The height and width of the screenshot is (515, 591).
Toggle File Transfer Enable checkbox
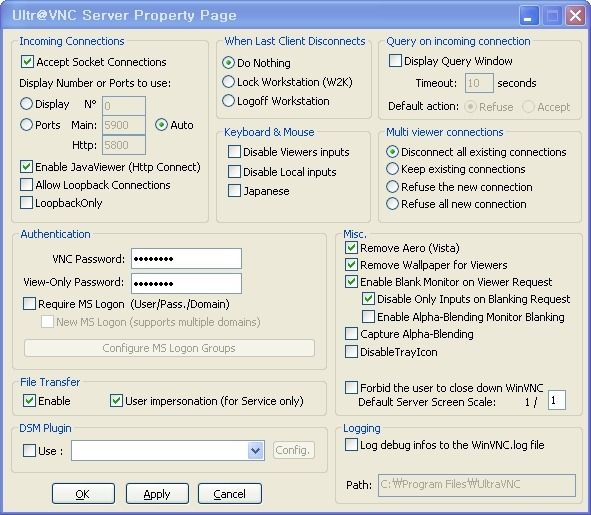[29, 401]
